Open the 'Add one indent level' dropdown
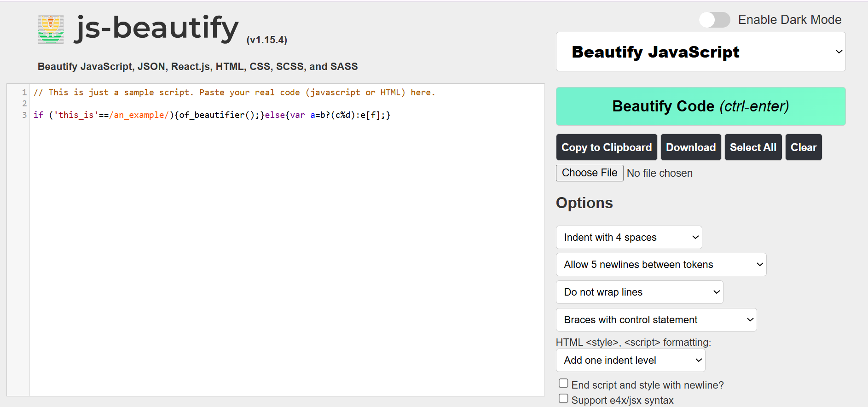This screenshot has height=407, width=868. tap(631, 360)
